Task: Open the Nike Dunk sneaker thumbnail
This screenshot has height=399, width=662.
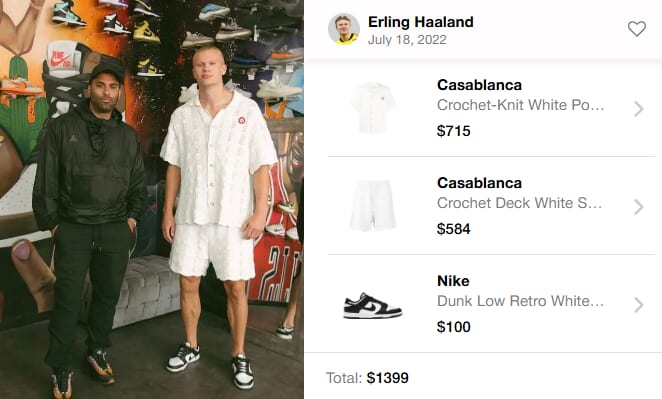Action: click(372, 305)
